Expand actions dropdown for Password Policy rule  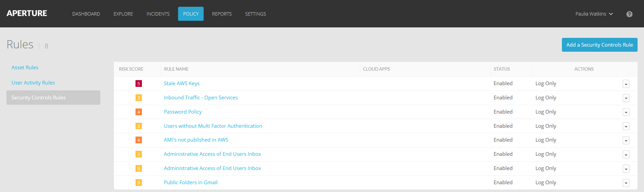tap(626, 112)
